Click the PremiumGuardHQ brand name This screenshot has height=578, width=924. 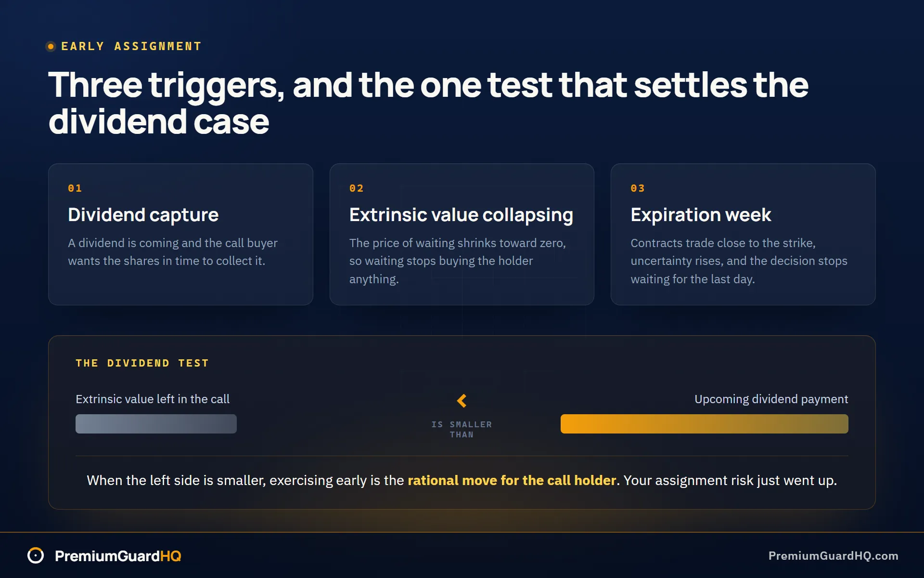point(118,556)
